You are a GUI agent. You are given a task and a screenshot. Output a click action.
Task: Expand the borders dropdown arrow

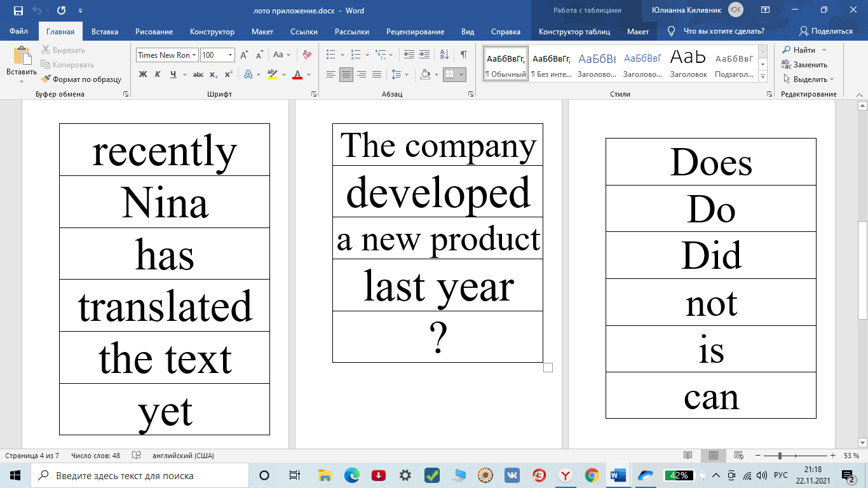click(x=461, y=74)
